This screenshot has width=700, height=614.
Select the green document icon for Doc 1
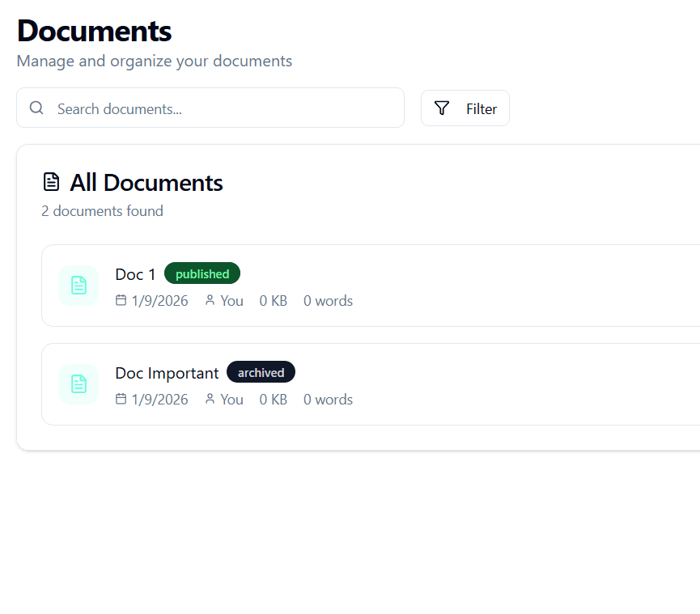click(78, 286)
